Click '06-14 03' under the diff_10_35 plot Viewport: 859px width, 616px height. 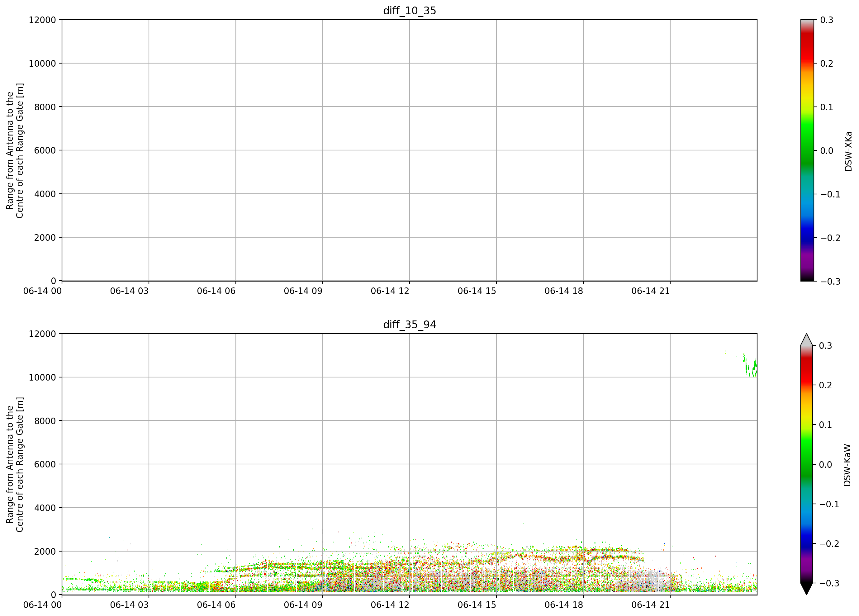130,291
